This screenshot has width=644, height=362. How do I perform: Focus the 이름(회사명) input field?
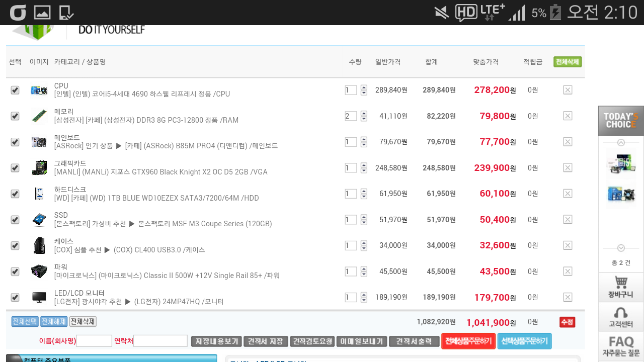[x=94, y=341]
